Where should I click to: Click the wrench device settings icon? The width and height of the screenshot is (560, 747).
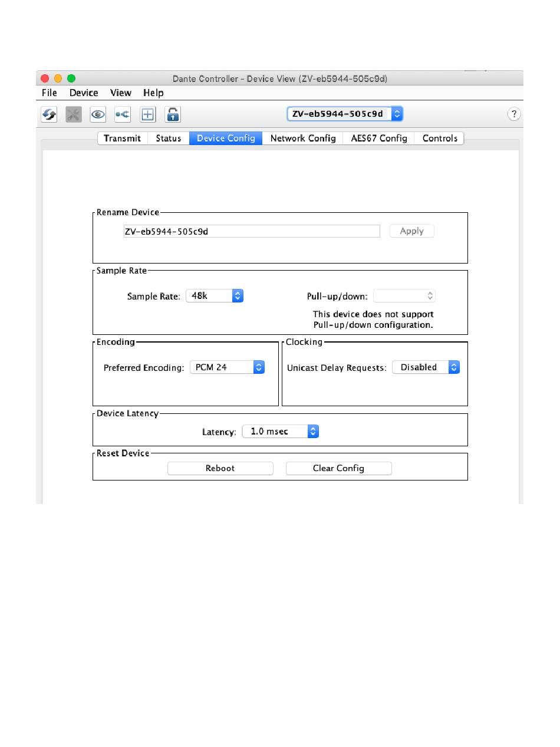[74, 114]
